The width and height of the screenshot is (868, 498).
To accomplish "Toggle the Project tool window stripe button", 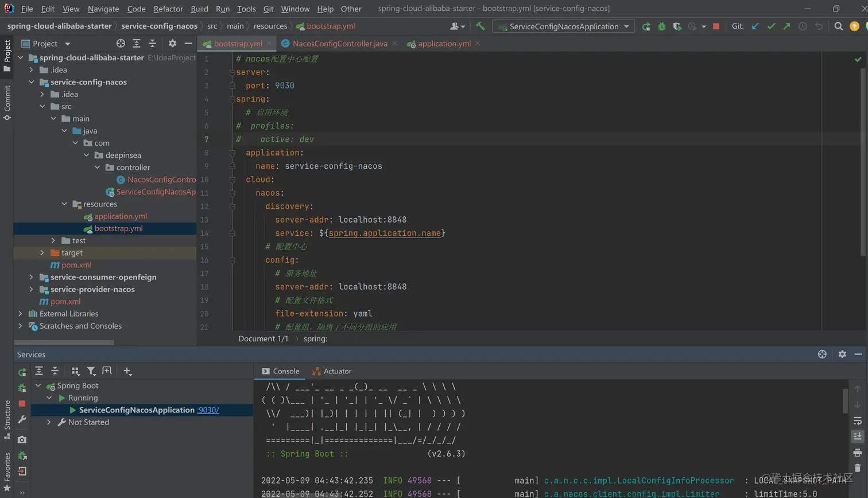I will [x=7, y=56].
